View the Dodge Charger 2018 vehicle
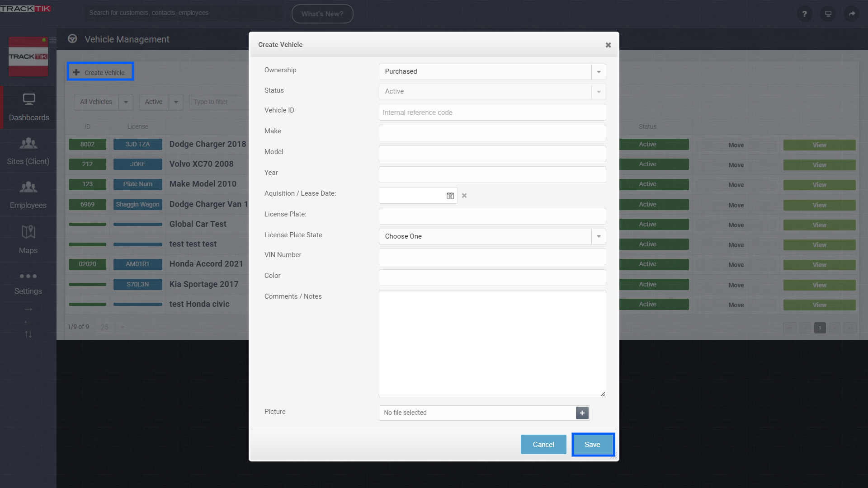868x488 pixels. [x=819, y=145]
